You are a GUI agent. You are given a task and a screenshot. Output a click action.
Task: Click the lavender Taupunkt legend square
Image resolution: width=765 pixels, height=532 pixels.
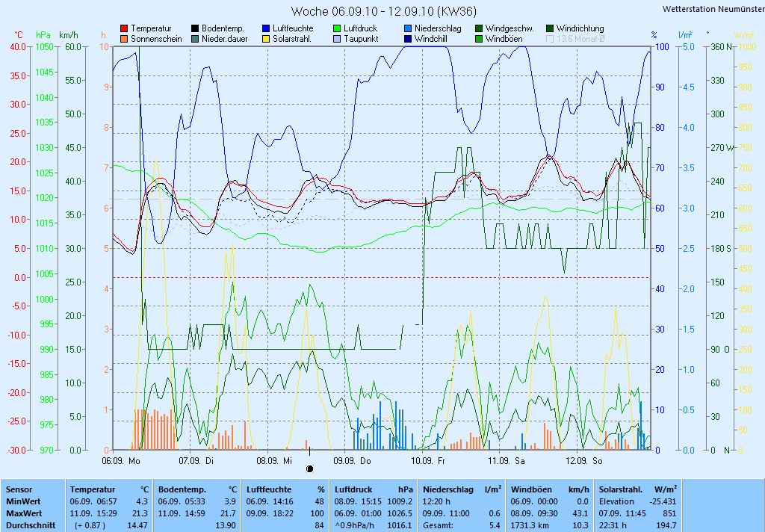click(337, 39)
